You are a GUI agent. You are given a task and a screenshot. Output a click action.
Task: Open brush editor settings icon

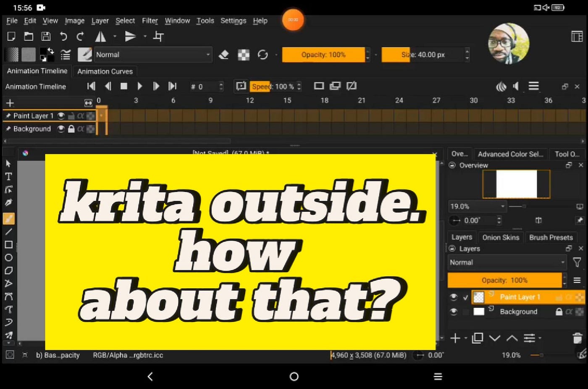point(66,55)
